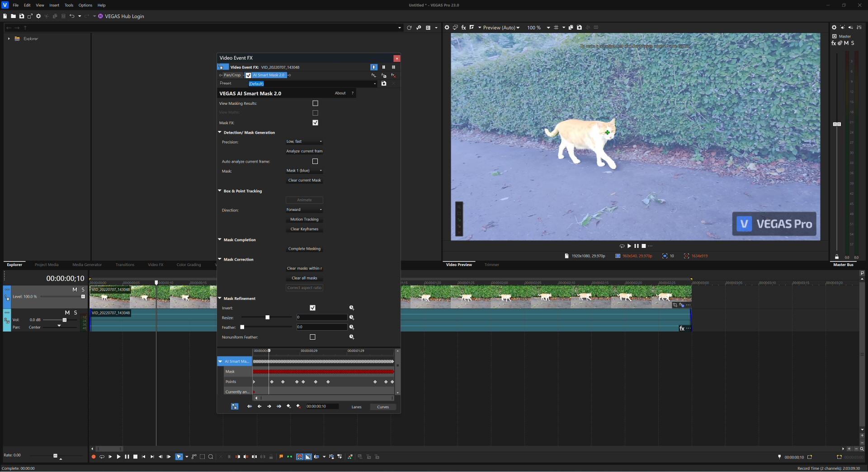
Task: Click the Open project folder icon
Action: (13, 16)
